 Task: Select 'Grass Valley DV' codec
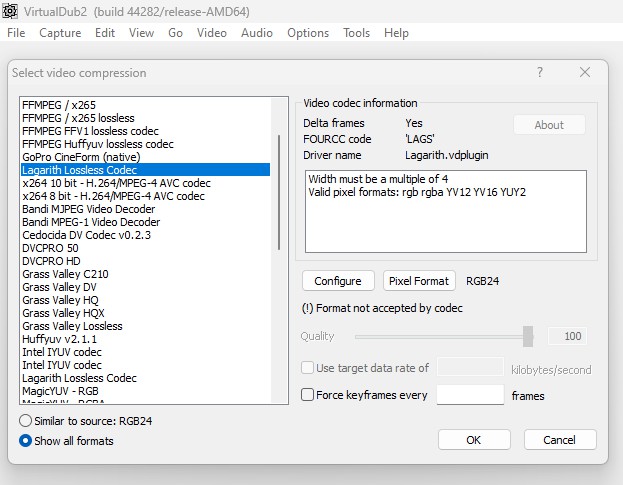pyautogui.click(x=145, y=287)
